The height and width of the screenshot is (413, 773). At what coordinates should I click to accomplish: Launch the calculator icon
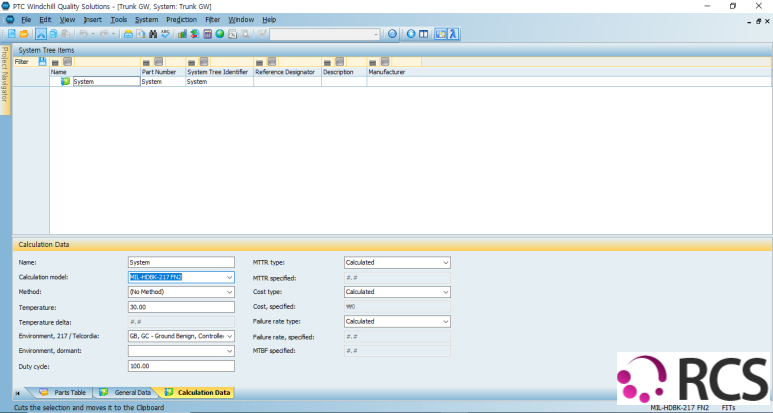tap(208, 34)
